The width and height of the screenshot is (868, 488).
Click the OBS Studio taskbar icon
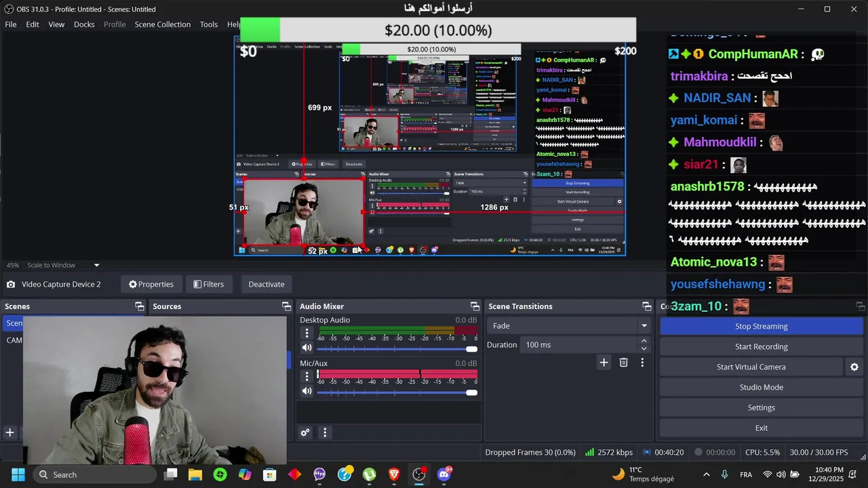419,474
